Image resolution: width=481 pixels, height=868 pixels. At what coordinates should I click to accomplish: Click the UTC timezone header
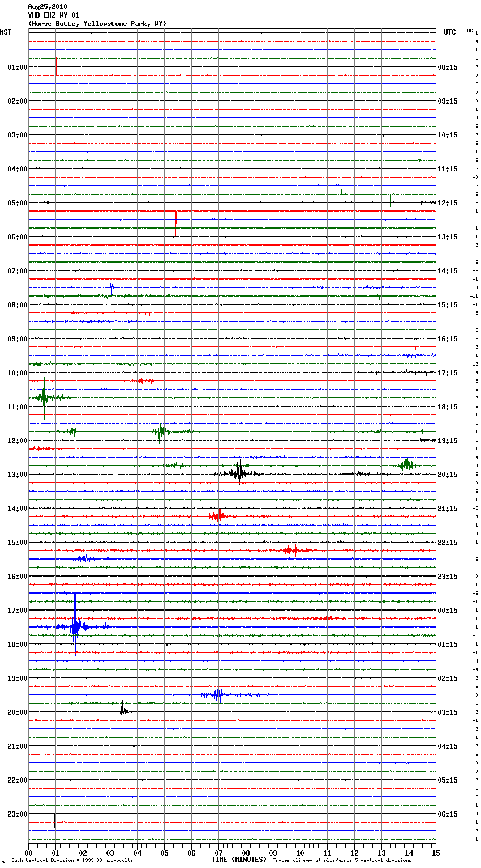click(x=450, y=32)
